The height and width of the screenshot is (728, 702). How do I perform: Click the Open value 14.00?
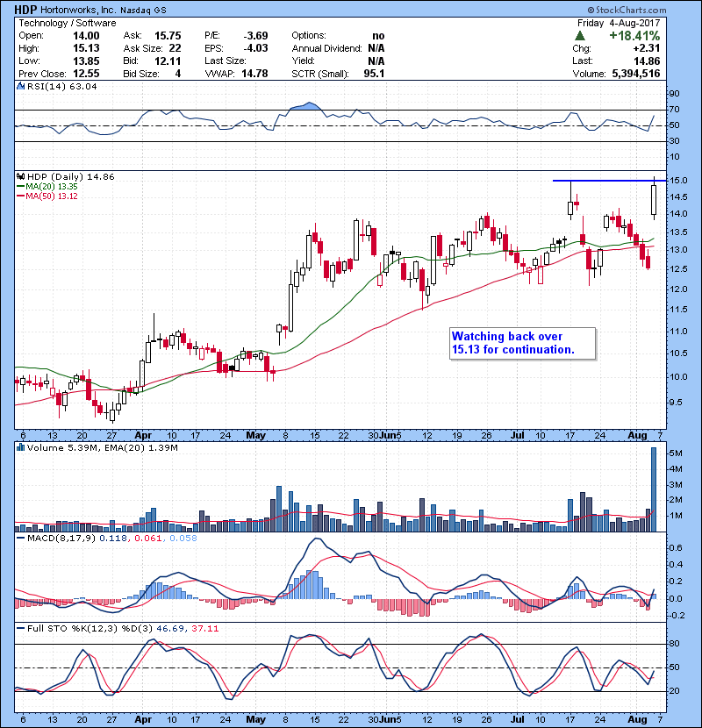click(86, 36)
